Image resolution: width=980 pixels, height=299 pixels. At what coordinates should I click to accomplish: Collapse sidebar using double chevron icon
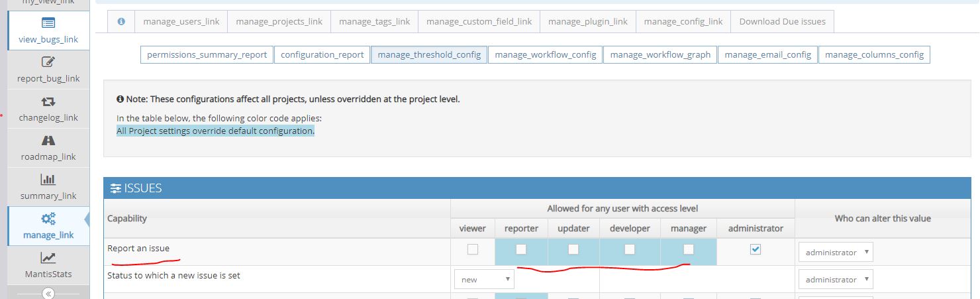pyautogui.click(x=48, y=294)
